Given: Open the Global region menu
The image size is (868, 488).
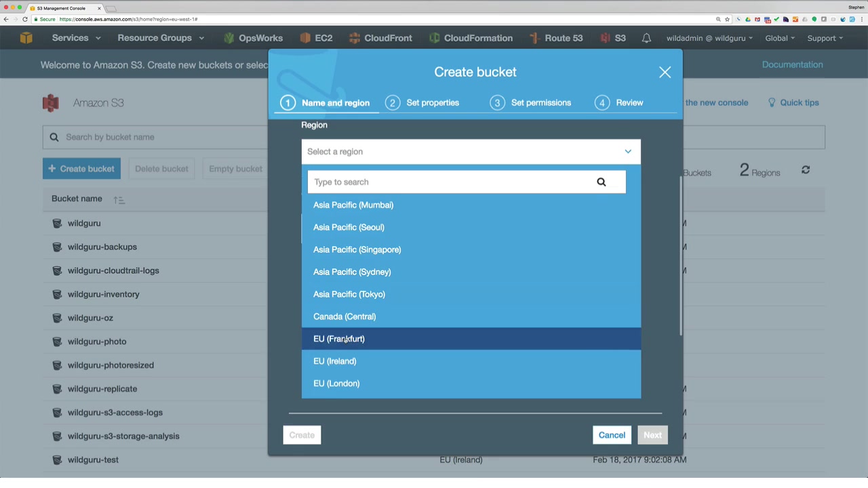Looking at the screenshot, I should (x=780, y=38).
